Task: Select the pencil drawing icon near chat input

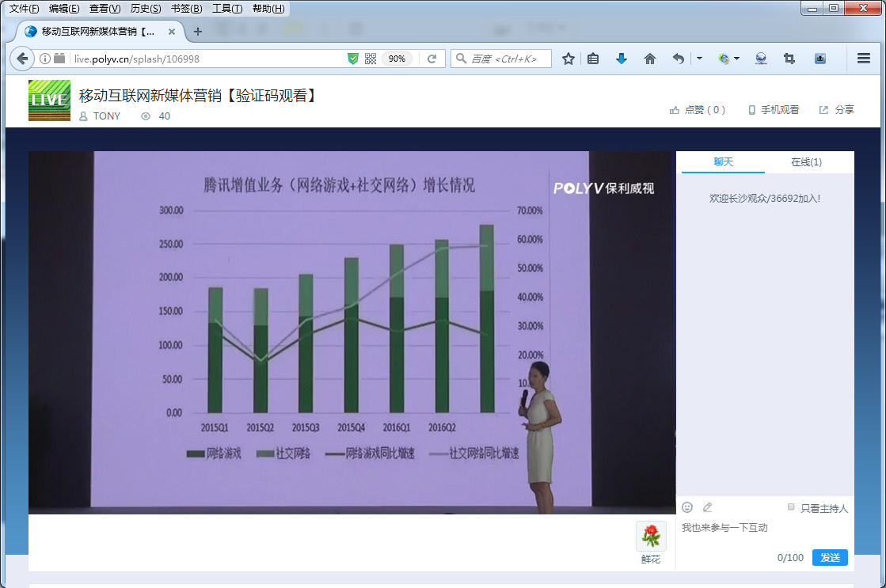Action: [x=708, y=507]
